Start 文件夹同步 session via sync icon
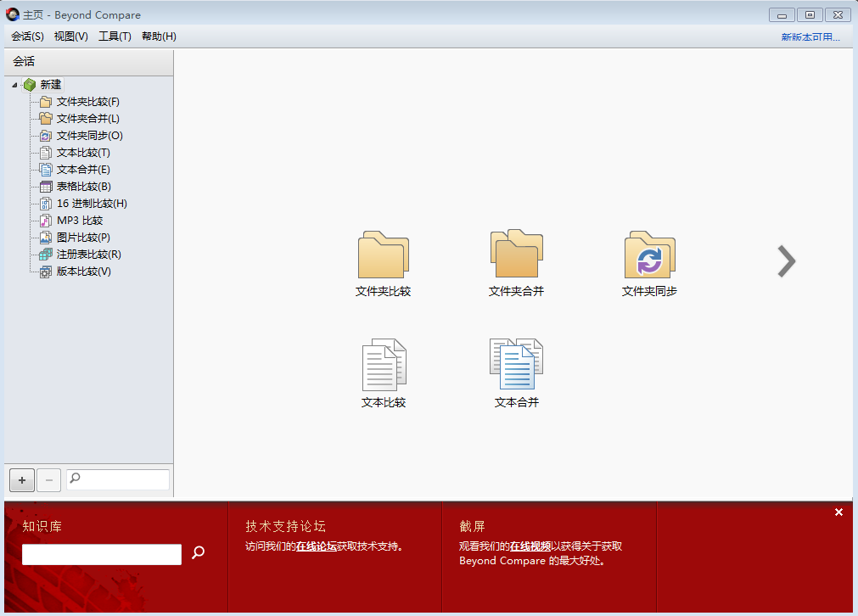This screenshot has width=858, height=616. [649, 255]
